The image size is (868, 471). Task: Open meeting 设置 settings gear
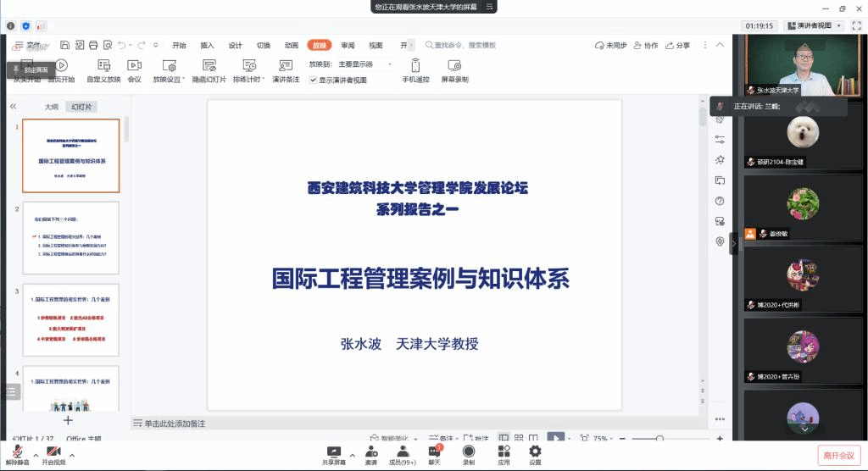tap(535, 452)
